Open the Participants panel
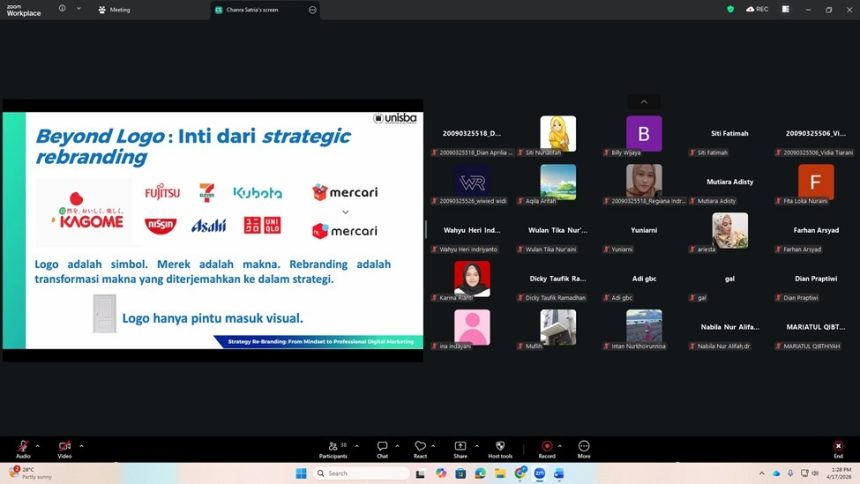Screen dimensions: 860x484 333,449
